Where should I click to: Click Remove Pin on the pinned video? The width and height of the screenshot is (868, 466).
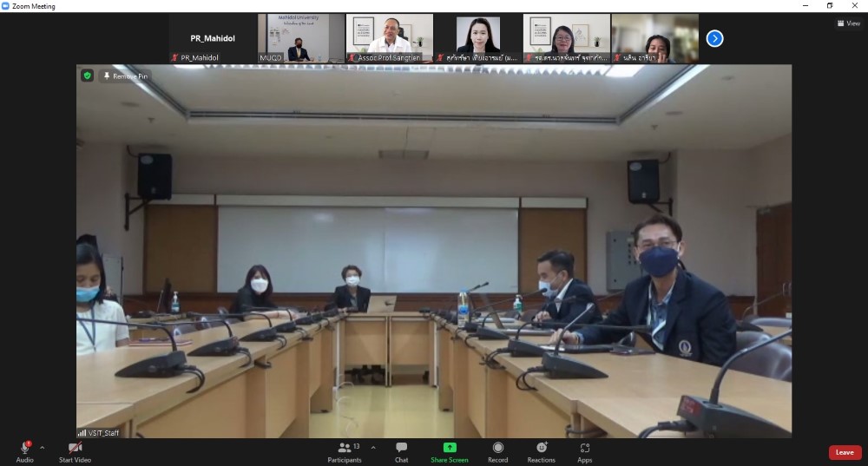coord(126,76)
